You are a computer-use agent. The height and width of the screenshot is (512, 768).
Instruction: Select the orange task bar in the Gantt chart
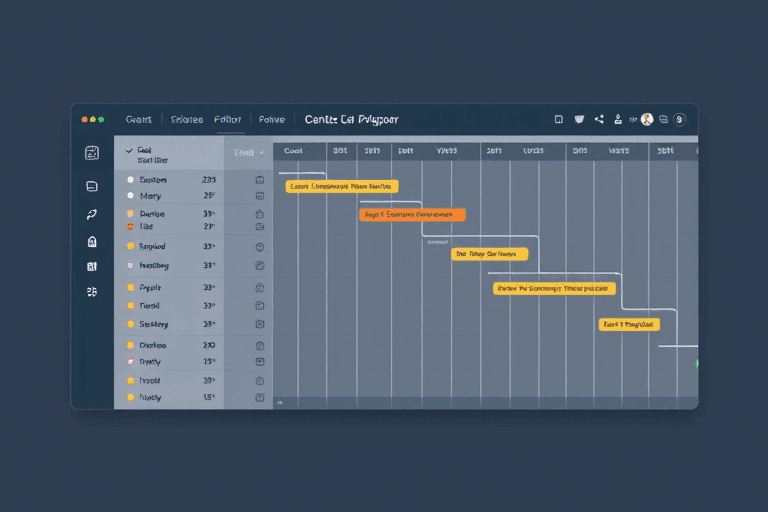pyautogui.click(x=412, y=214)
